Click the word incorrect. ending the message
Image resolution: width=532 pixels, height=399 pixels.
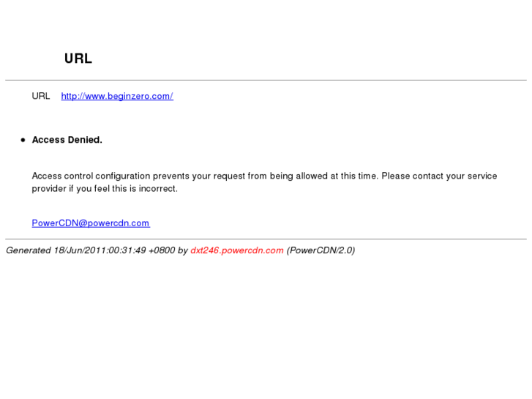coord(158,188)
